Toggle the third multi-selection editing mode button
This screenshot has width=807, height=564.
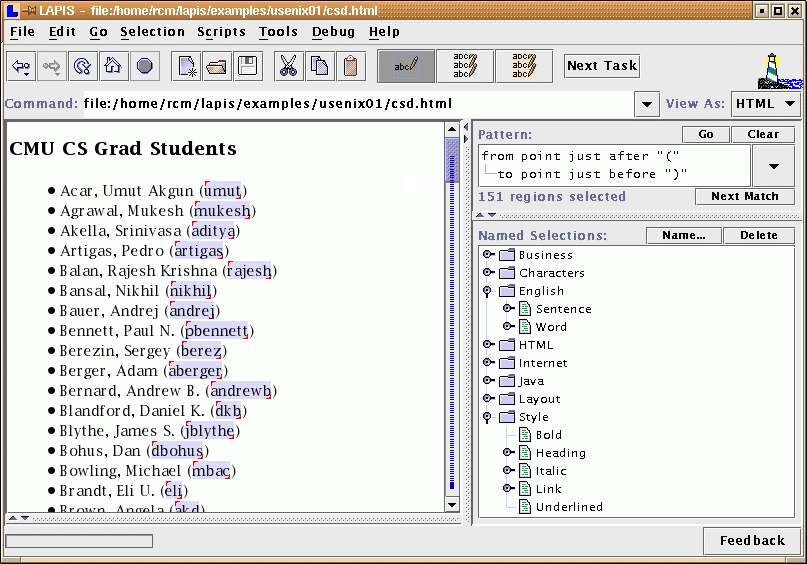[x=523, y=66]
